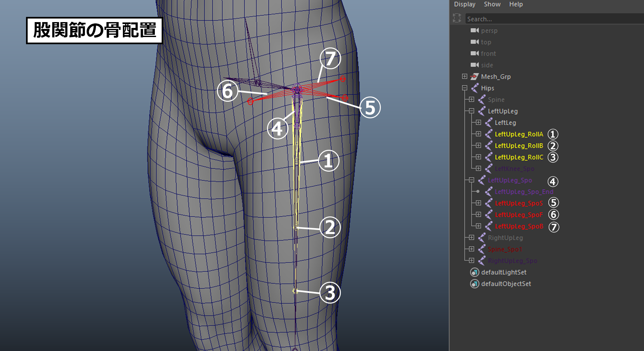Click the front camera icon
Viewport: 644px width, 351px height.
click(475, 53)
